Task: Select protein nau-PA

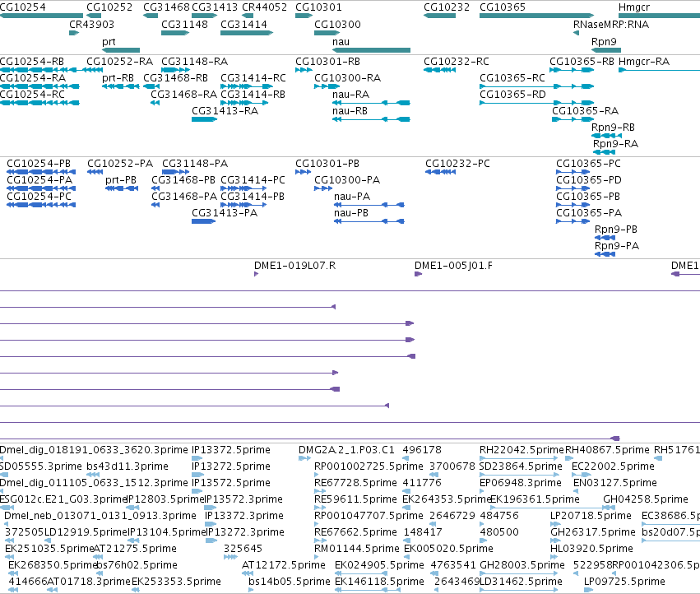Action: 352,197
